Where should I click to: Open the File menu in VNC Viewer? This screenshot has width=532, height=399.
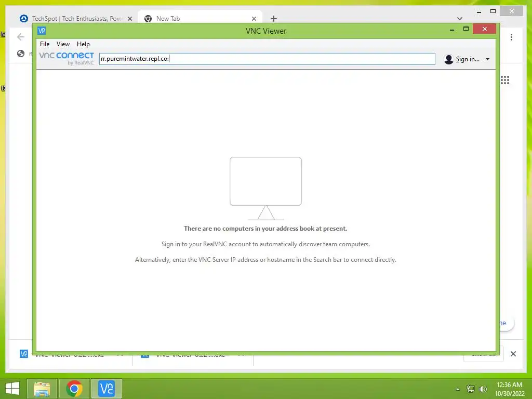(x=45, y=44)
